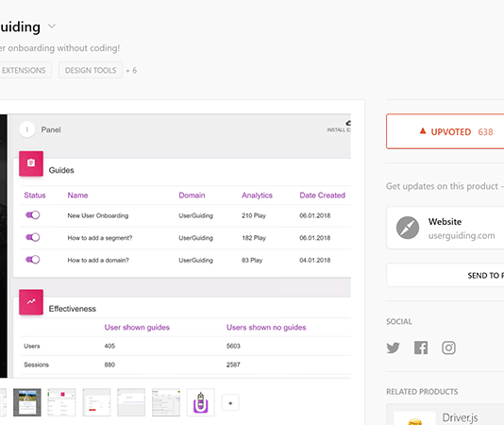The image size is (504, 425).
Task: Toggle the How to add a domain switch
Action: point(33,260)
